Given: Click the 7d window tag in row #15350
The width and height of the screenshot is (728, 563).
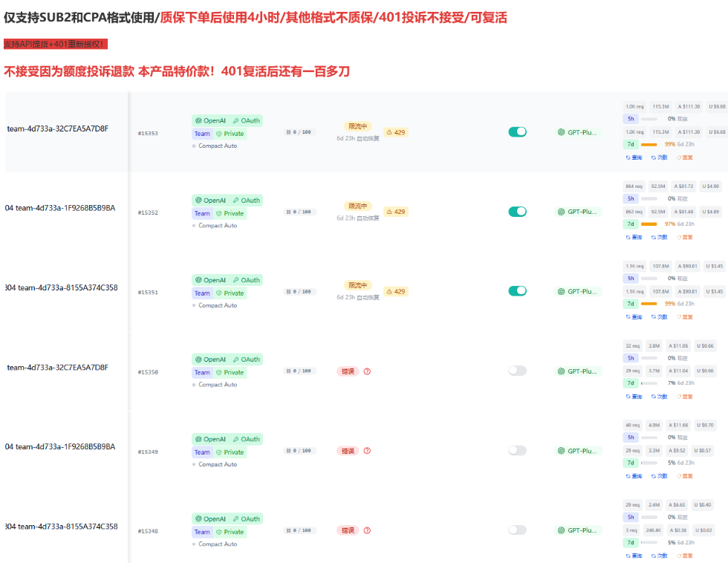Looking at the screenshot, I should 631,383.
